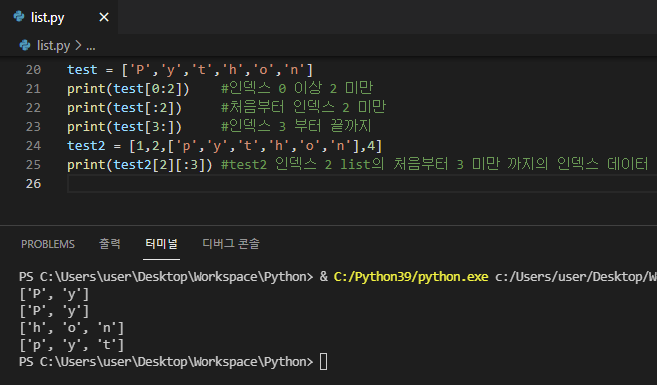Image resolution: width=657 pixels, height=385 pixels.
Task: Click the comment '#처음부터 인덱스 2 미만'
Action: [303, 107]
